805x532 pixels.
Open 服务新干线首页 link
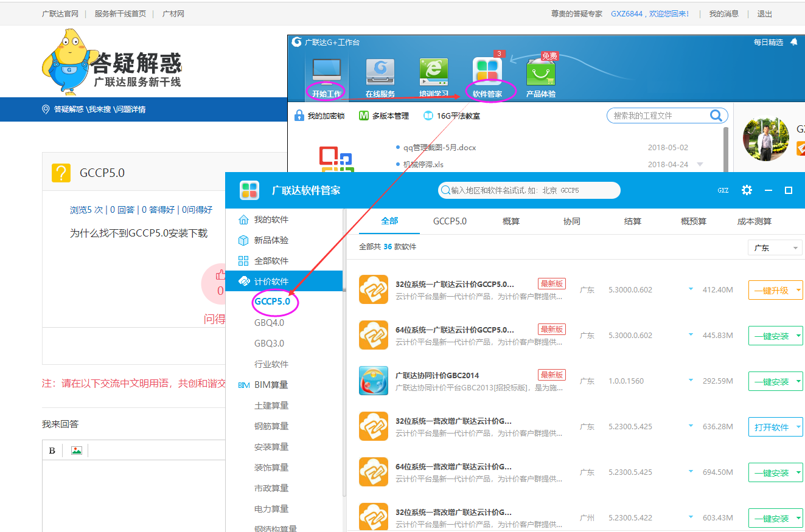click(x=120, y=13)
